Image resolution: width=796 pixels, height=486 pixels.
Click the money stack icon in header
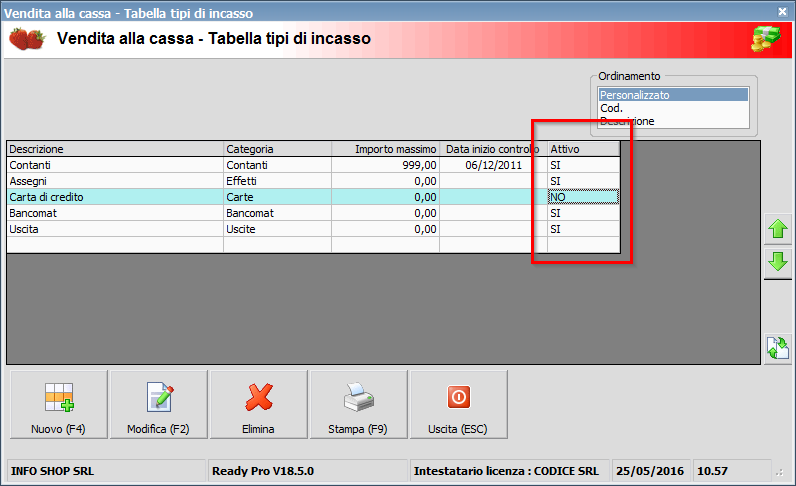coord(766,39)
